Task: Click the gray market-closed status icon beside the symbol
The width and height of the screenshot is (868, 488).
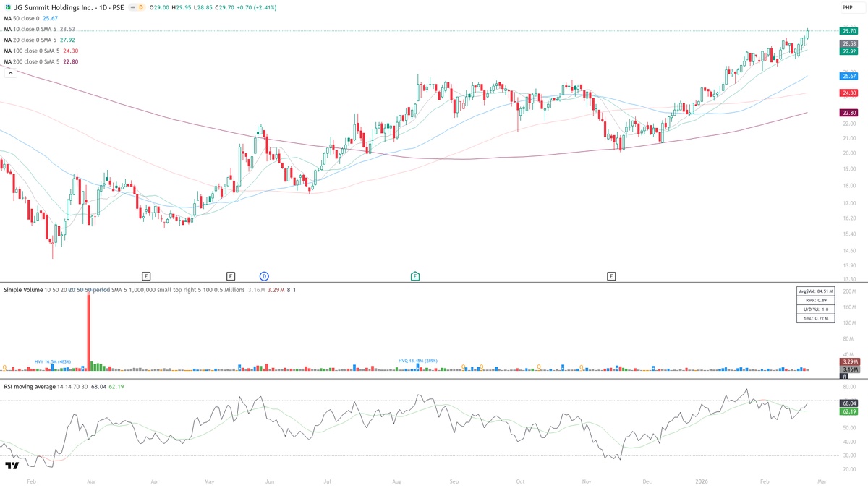Action: pyautogui.click(x=132, y=7)
